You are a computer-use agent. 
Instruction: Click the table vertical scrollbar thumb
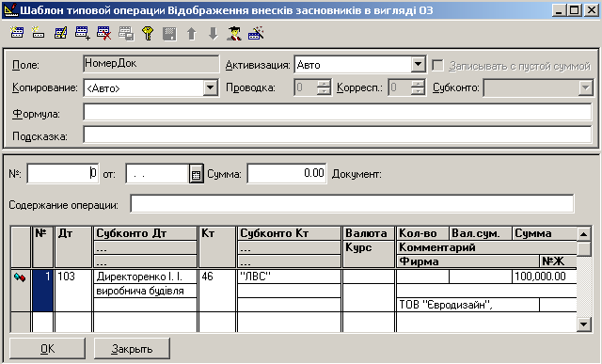pos(584,249)
